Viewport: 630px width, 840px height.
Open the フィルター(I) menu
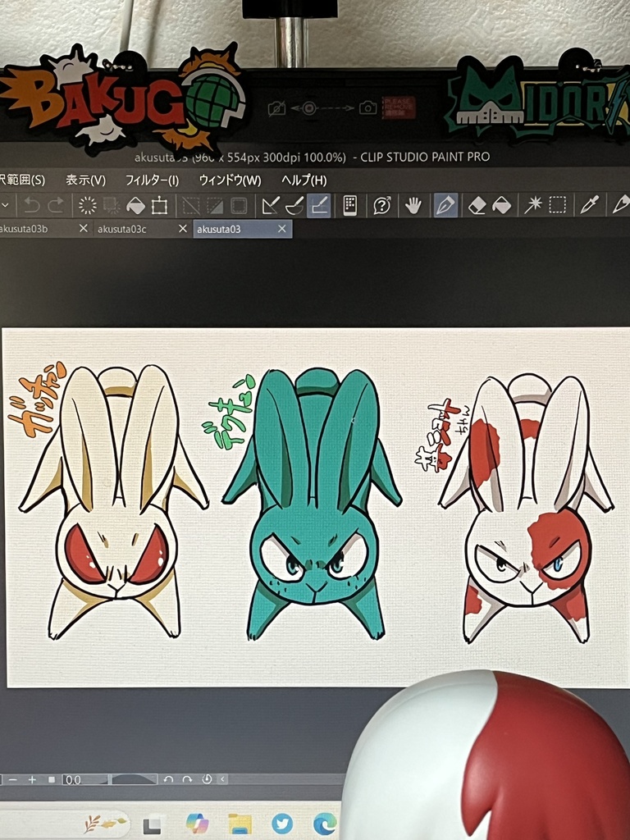point(152,180)
